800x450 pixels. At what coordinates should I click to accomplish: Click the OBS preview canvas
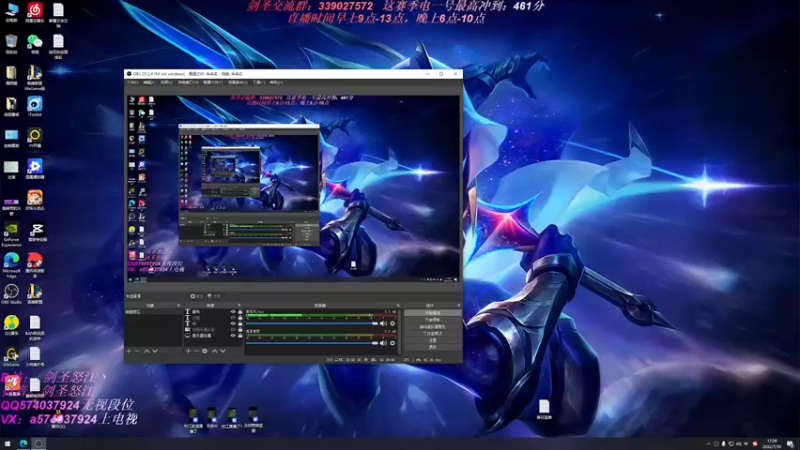[293, 188]
